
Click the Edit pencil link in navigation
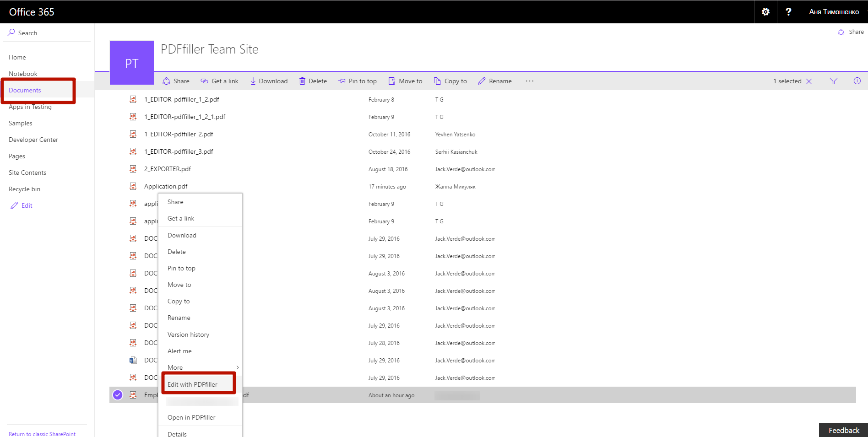[22, 205]
